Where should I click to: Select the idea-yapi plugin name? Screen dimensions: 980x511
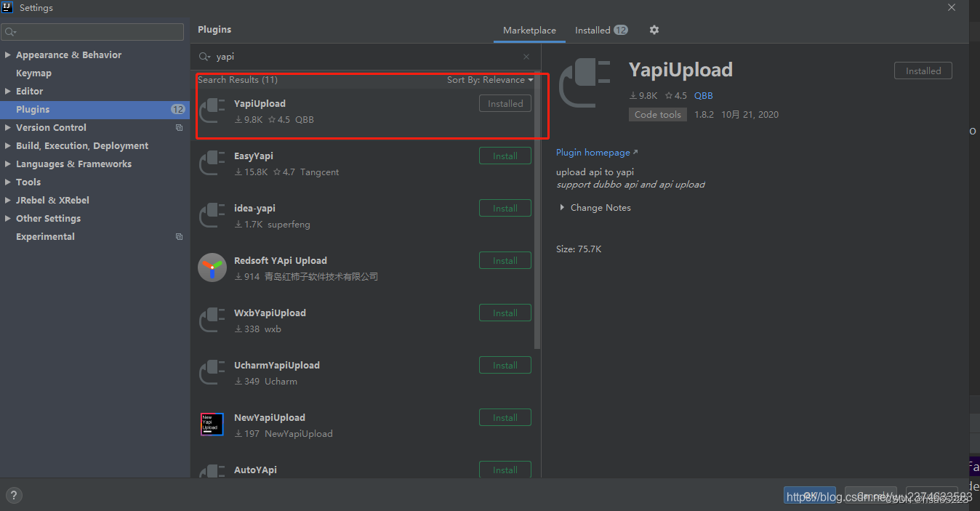[254, 209]
